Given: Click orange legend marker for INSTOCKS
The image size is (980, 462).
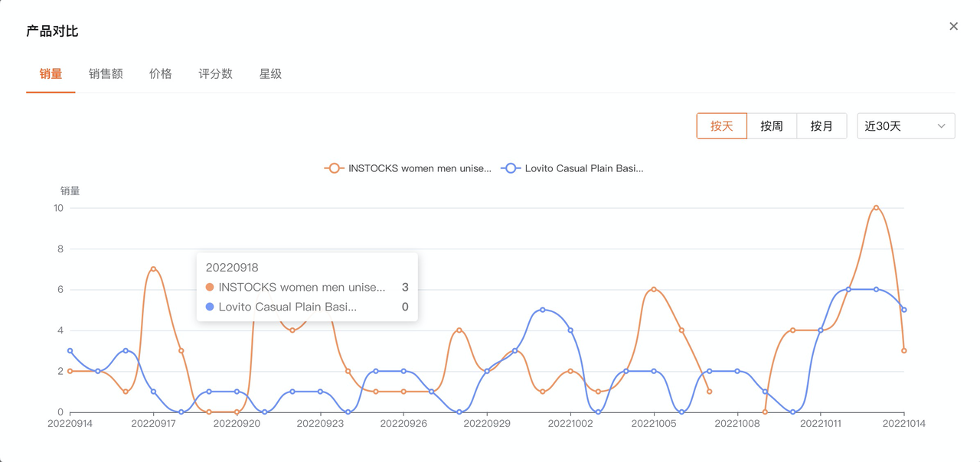Looking at the screenshot, I should [x=334, y=168].
